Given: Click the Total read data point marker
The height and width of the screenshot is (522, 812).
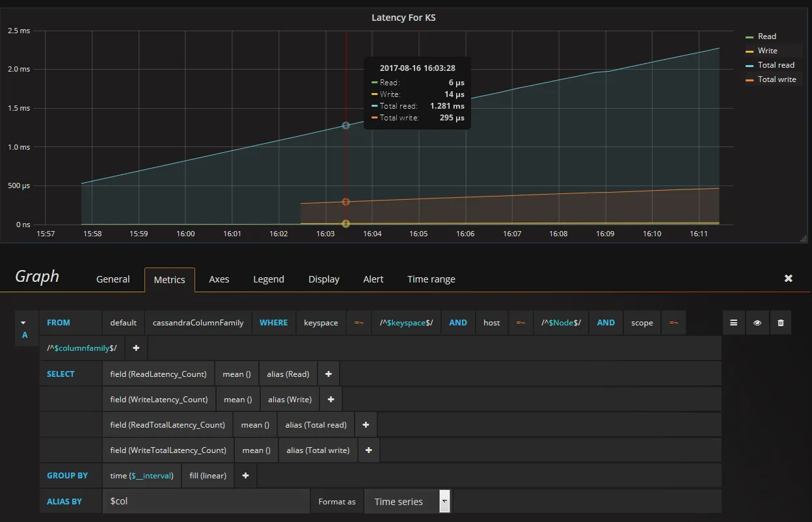Looking at the screenshot, I should click(x=346, y=125).
